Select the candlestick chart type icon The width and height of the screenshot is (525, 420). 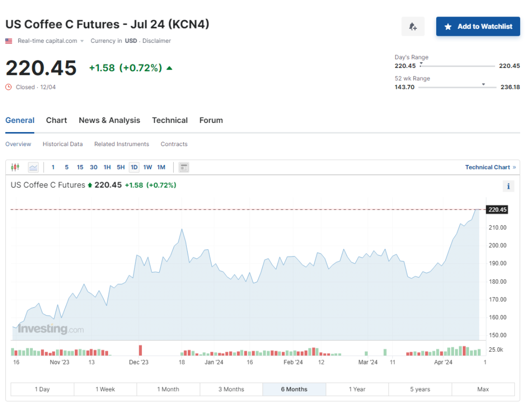coord(15,167)
